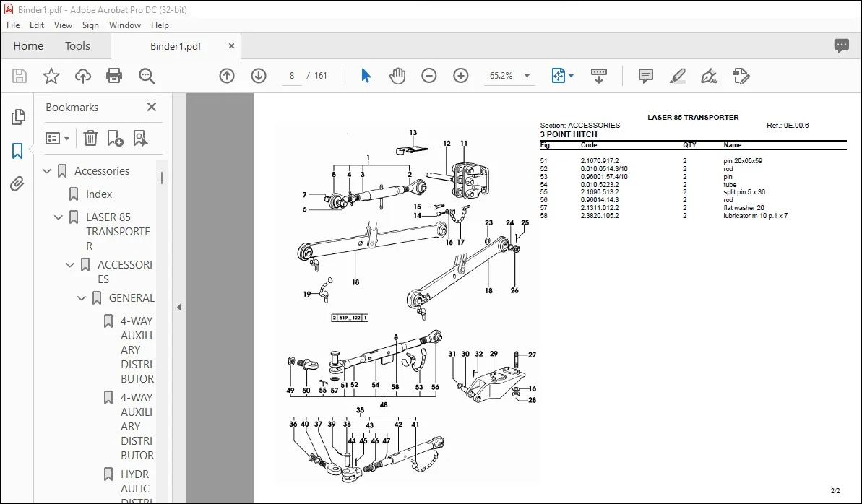The height and width of the screenshot is (504, 862).
Task: Click code '2.3820.105.2' in the table
Action: point(600,216)
